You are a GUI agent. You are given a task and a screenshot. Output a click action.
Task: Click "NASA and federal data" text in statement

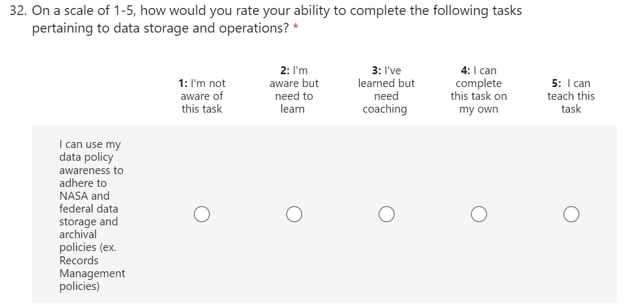click(88, 202)
